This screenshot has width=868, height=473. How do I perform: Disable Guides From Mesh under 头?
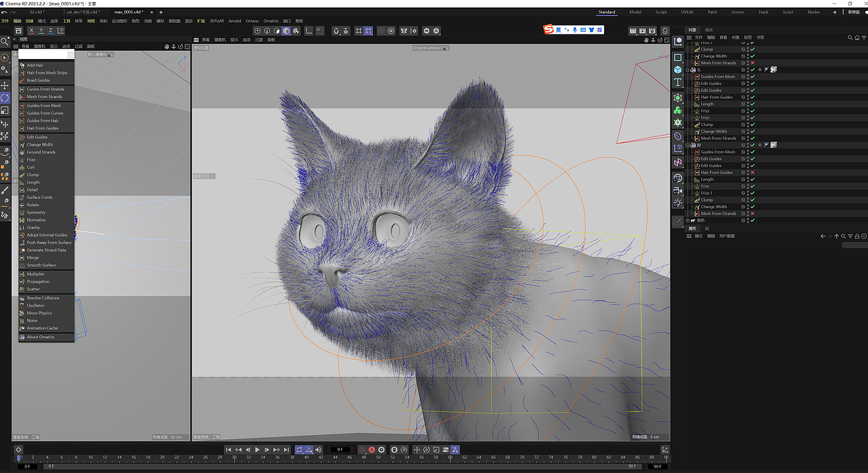point(753,77)
